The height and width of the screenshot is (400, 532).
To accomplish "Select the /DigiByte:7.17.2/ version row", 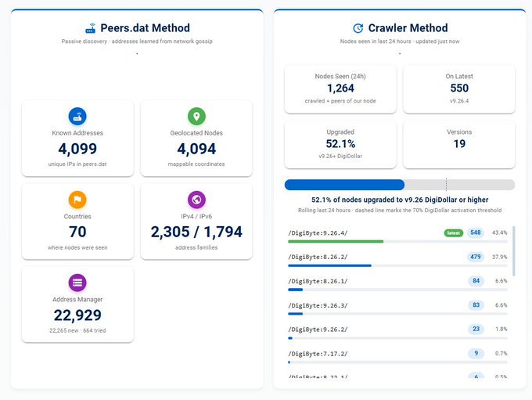I will [397, 356].
